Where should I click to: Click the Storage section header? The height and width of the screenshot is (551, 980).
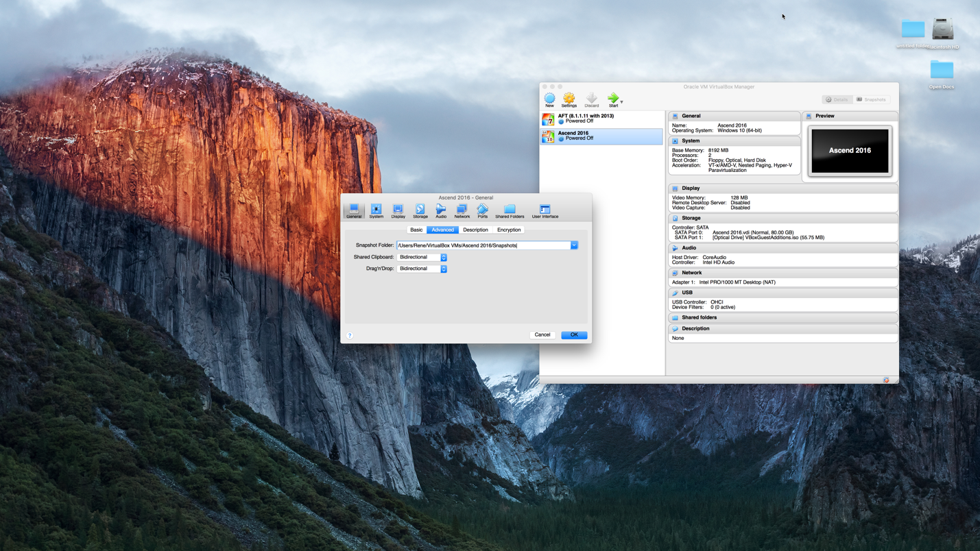[x=783, y=219]
